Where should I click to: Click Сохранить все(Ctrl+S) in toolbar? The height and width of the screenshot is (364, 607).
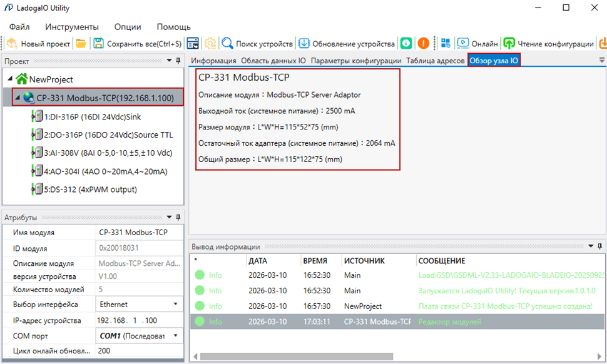[x=138, y=43]
